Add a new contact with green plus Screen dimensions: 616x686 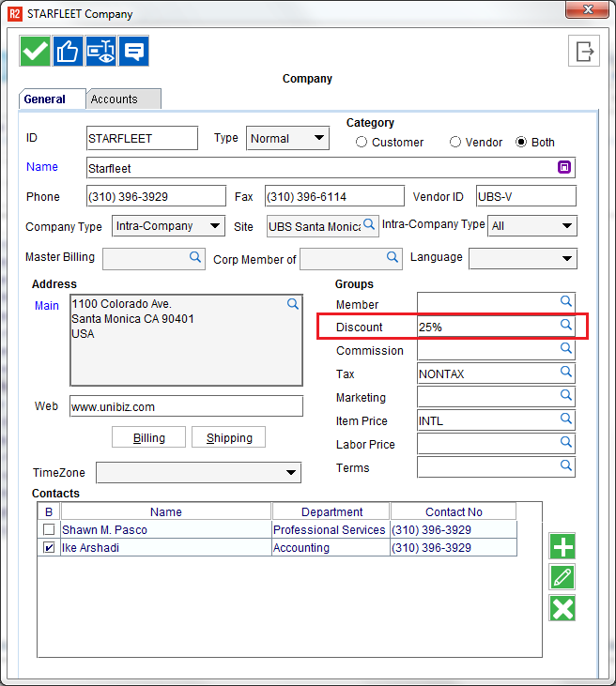click(x=562, y=546)
